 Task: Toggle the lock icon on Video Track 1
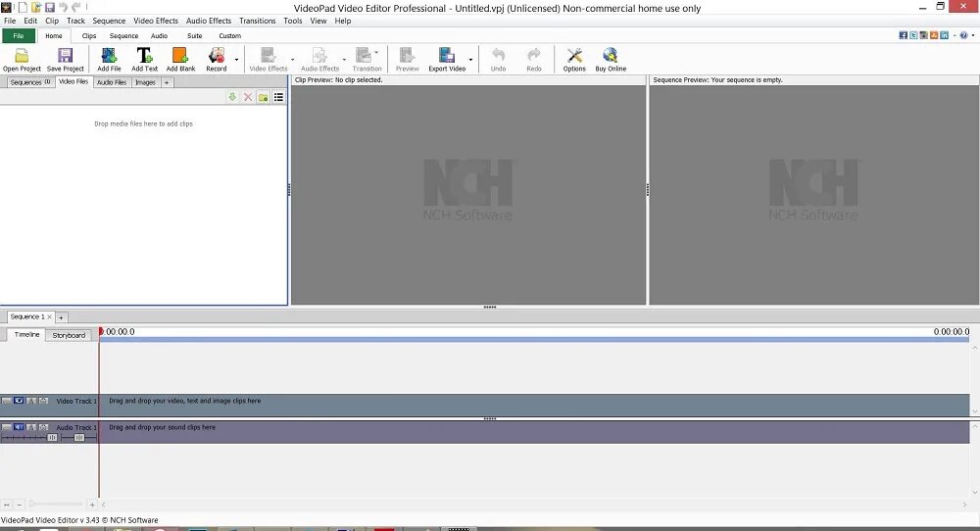(x=31, y=401)
